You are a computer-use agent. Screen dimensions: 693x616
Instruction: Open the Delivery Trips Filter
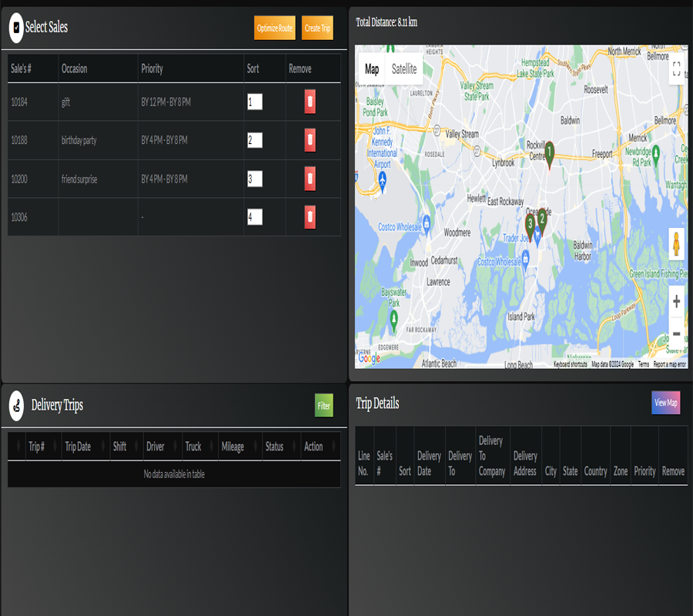(324, 405)
